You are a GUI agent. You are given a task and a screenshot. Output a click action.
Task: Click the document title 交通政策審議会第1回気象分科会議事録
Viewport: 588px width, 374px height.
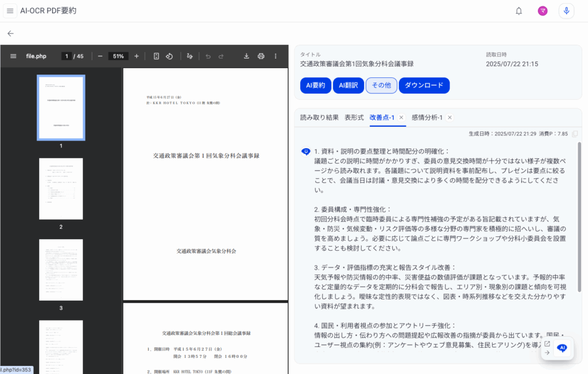tap(357, 64)
